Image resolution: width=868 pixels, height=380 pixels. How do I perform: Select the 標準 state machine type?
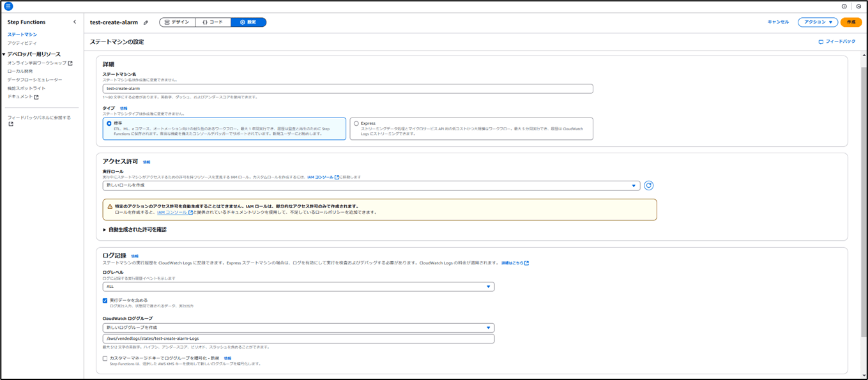[224, 128]
